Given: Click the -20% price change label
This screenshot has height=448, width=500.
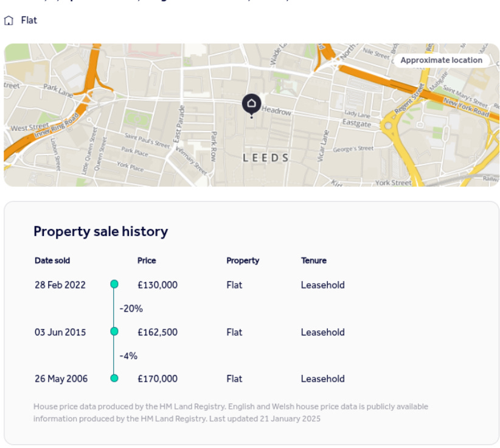Looking at the screenshot, I should (x=131, y=309).
